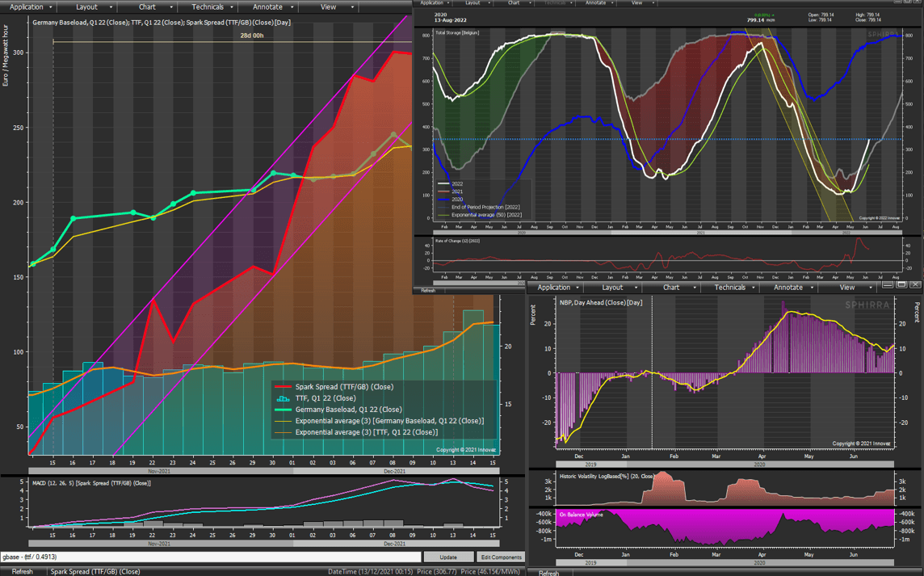
Task: Expand the Layout dropdown in main window
Action: [86, 6]
